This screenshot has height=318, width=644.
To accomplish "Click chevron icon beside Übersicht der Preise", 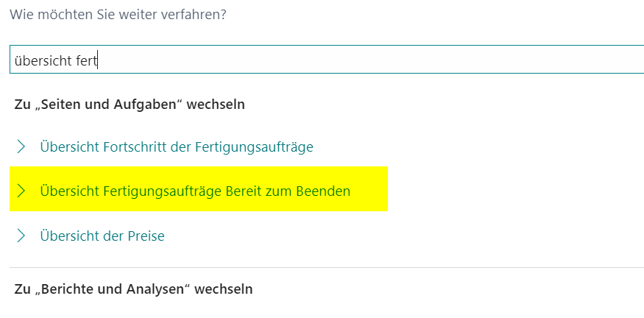I will click(21, 236).
